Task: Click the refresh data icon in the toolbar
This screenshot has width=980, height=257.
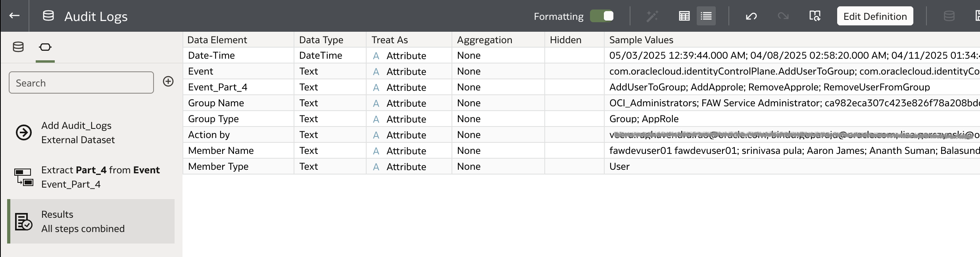Action: [x=815, y=16]
